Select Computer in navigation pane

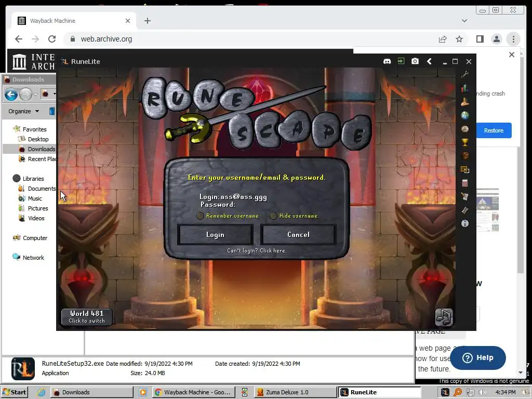[x=35, y=238]
